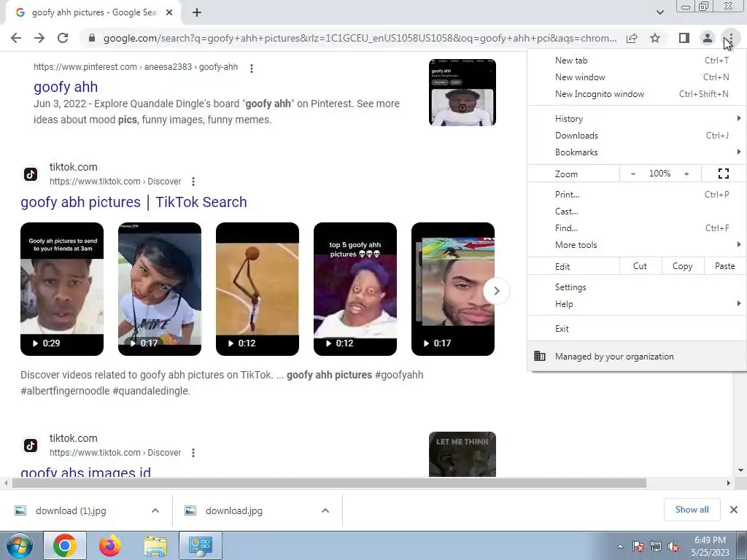Screen dimensions: 747x560
Task: Choose Find... from the menu
Action: pos(637,227)
